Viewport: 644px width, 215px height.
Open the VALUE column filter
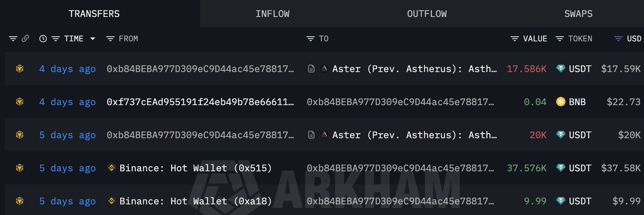point(515,39)
